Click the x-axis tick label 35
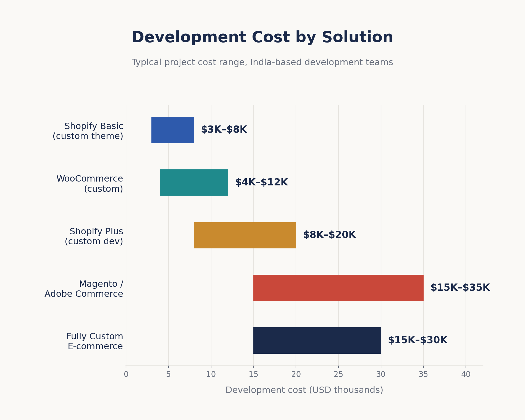Screen dimensions: 525x420 tap(423, 374)
